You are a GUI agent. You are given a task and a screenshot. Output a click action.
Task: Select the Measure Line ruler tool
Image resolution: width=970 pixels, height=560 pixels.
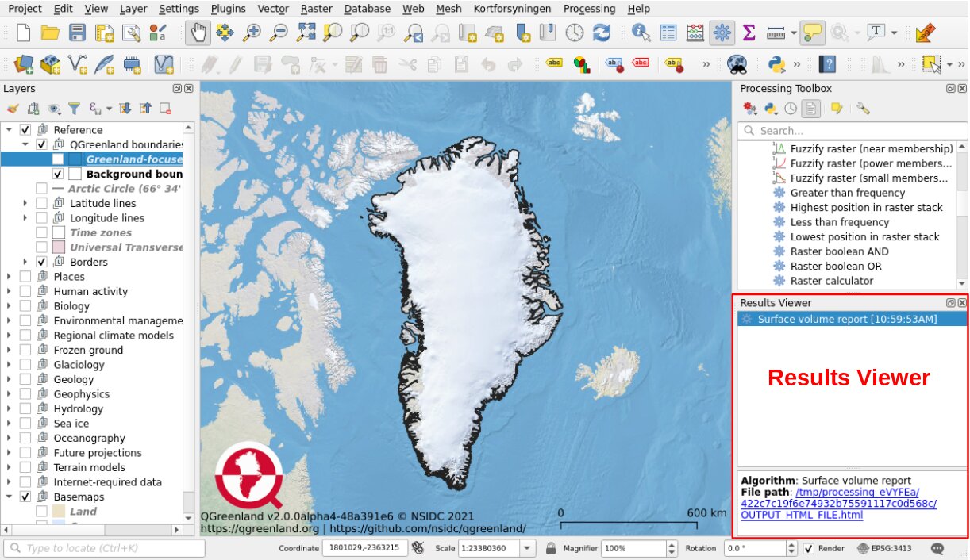(x=776, y=33)
